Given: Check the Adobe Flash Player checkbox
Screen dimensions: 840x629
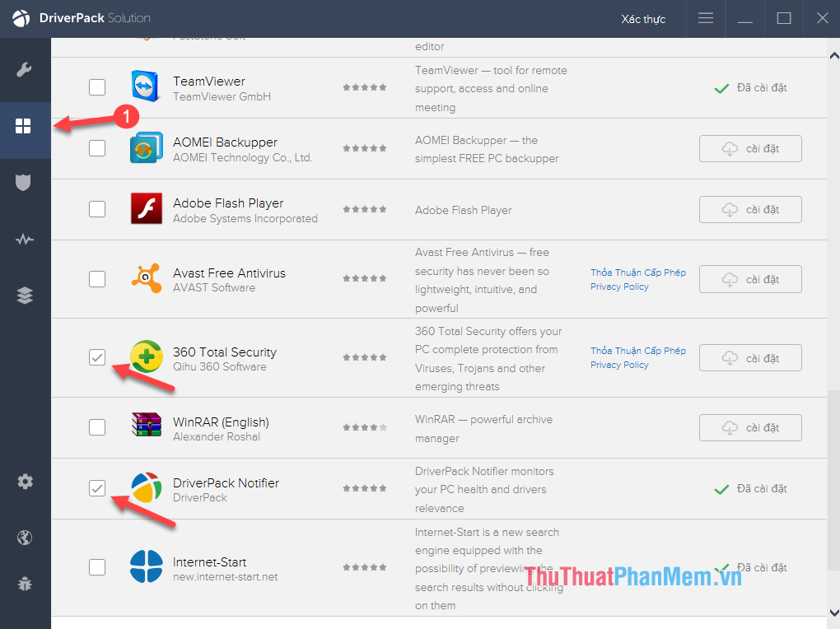Looking at the screenshot, I should 97,209.
